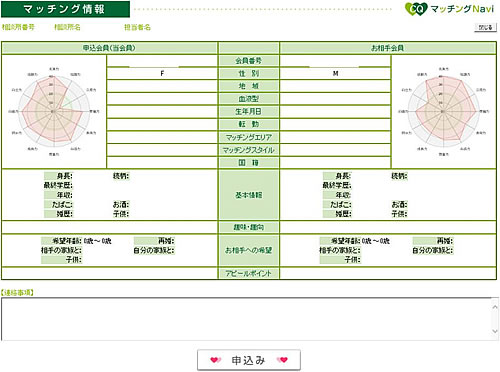
Task: Click inside the 連絡事項 text area
Action: [246, 319]
